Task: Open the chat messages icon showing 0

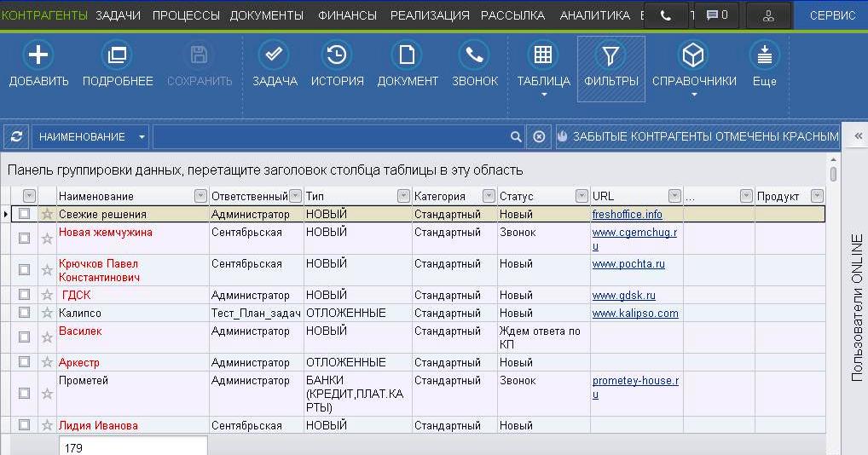Action: coord(717,15)
